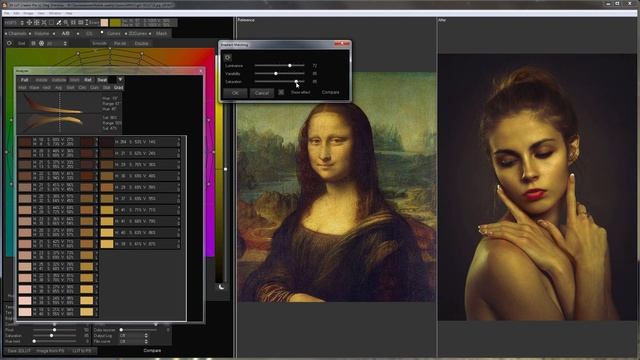Click the grid size stepper arrows
This screenshot has width=640, height=360.
pyautogui.click(x=65, y=43)
